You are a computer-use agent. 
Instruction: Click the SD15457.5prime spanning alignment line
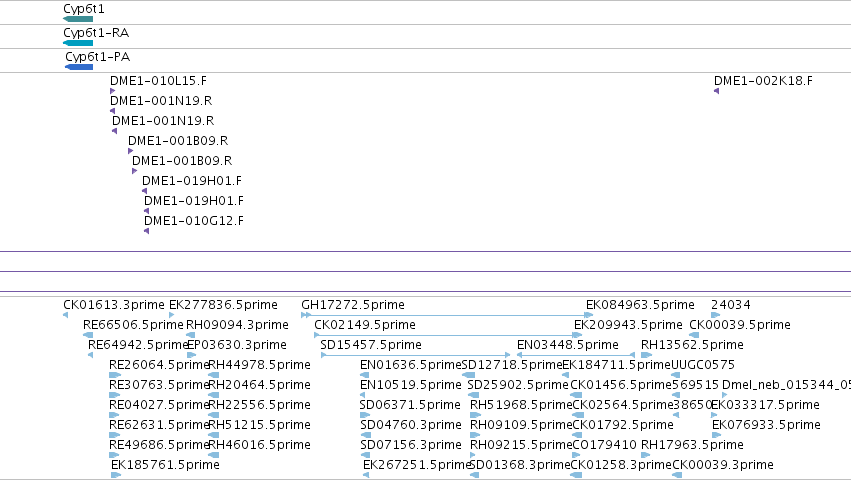click(415, 355)
